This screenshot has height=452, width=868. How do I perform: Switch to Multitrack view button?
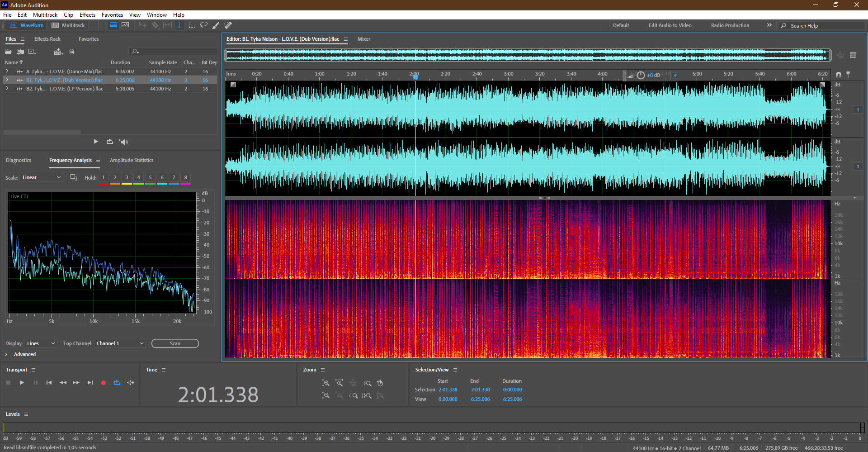click(68, 25)
